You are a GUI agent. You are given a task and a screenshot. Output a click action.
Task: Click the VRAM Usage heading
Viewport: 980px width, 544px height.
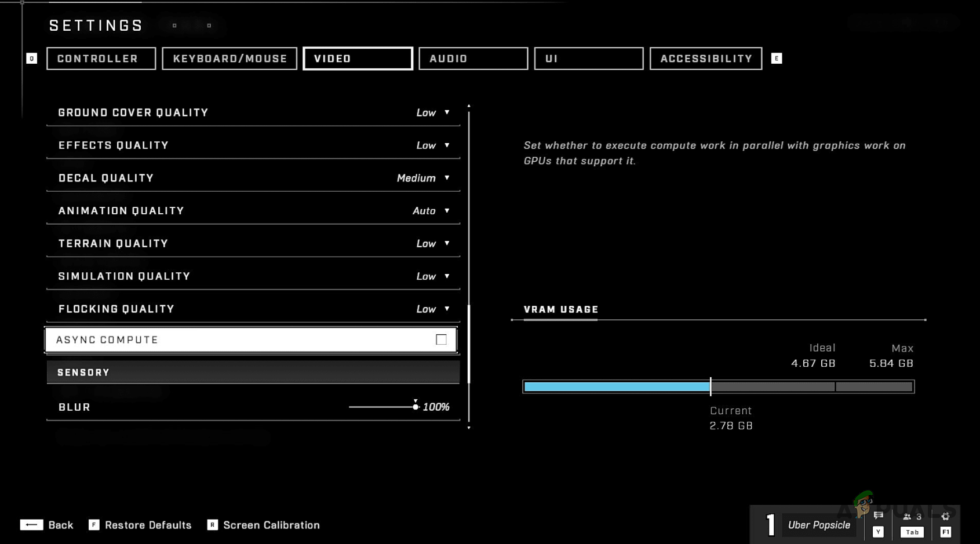click(561, 309)
